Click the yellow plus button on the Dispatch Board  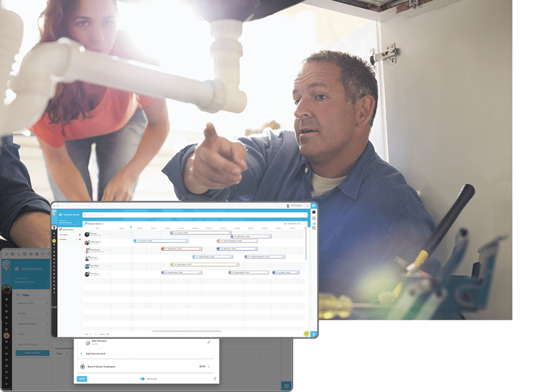click(306, 334)
